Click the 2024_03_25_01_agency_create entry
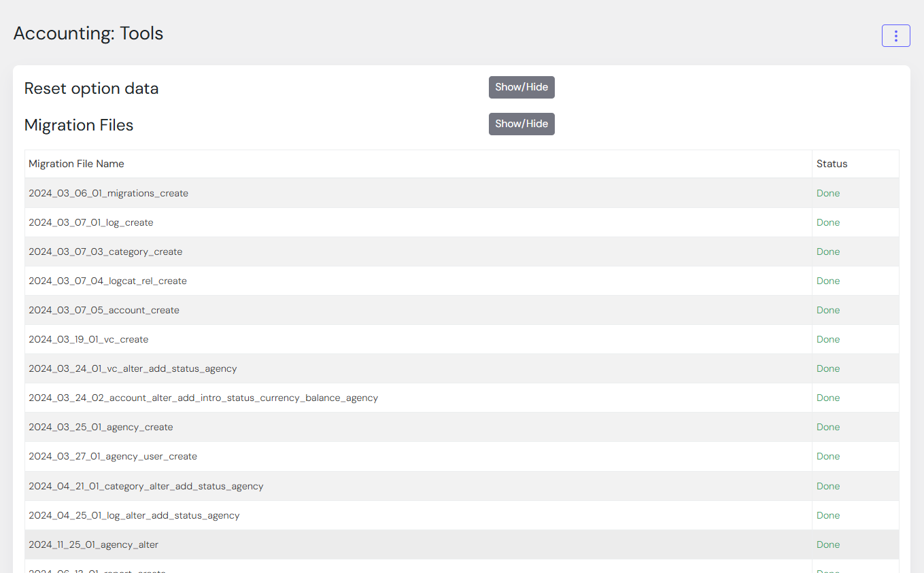 pos(101,427)
